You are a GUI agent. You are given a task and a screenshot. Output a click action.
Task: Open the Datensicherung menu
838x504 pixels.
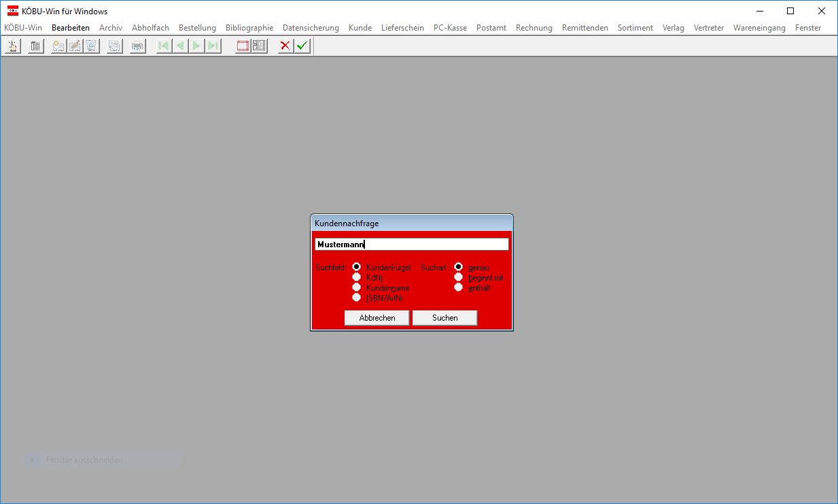tap(311, 28)
